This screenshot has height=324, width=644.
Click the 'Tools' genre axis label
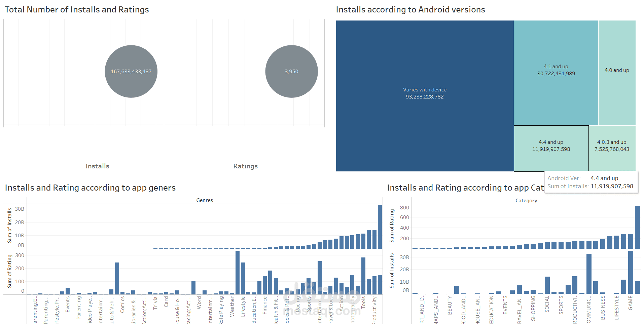[363, 302]
